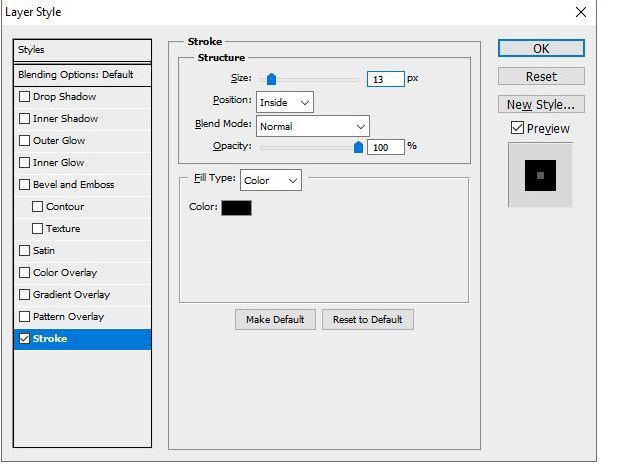
Task: Click the Make Default button
Action: click(276, 319)
